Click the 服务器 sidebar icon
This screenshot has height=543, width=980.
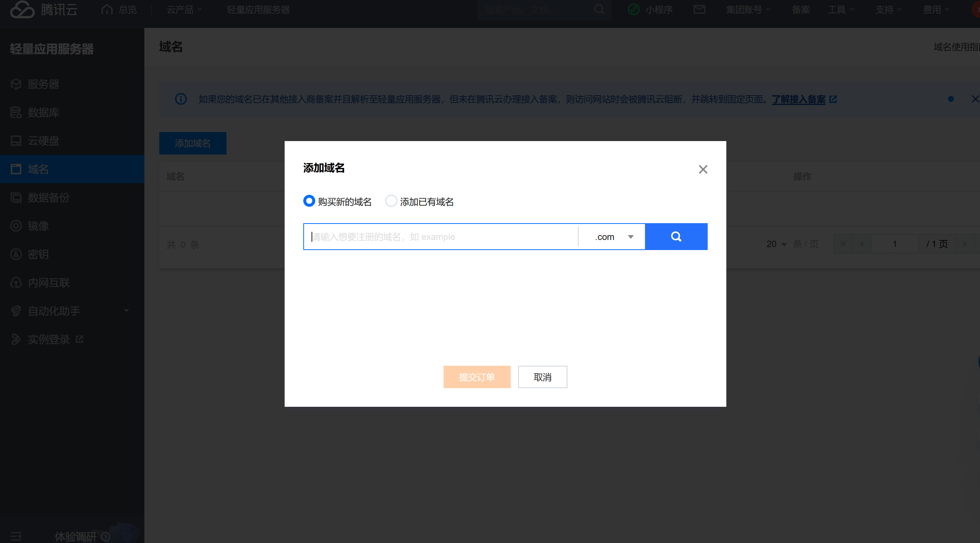(16, 84)
